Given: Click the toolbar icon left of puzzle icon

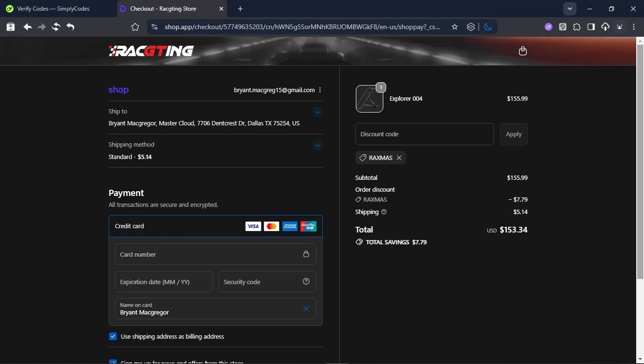Looking at the screenshot, I should (563, 27).
